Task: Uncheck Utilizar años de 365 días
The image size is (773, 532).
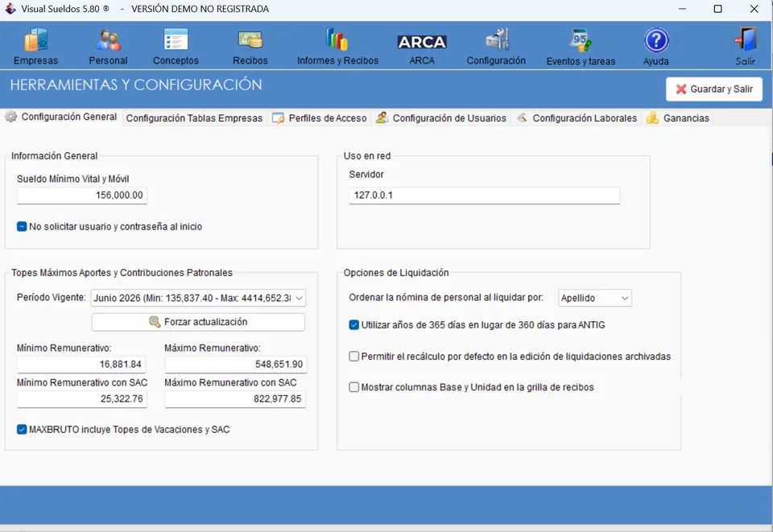Action: (x=354, y=325)
